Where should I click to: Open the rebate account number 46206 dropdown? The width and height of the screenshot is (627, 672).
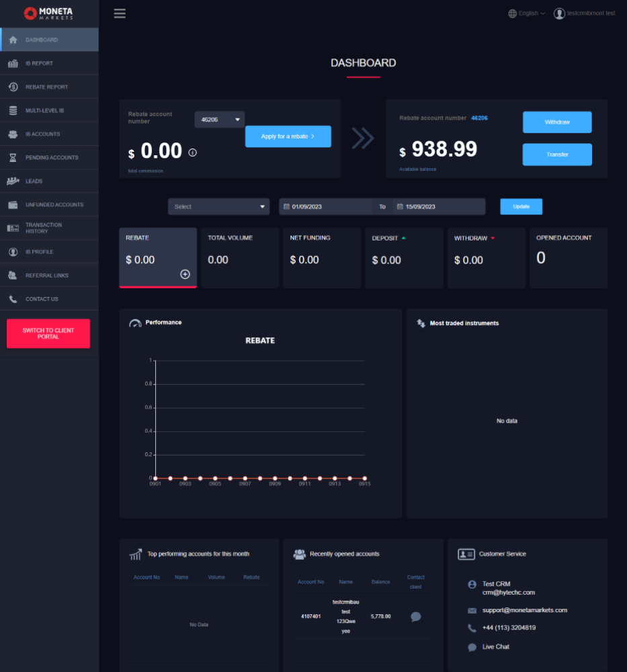220,120
